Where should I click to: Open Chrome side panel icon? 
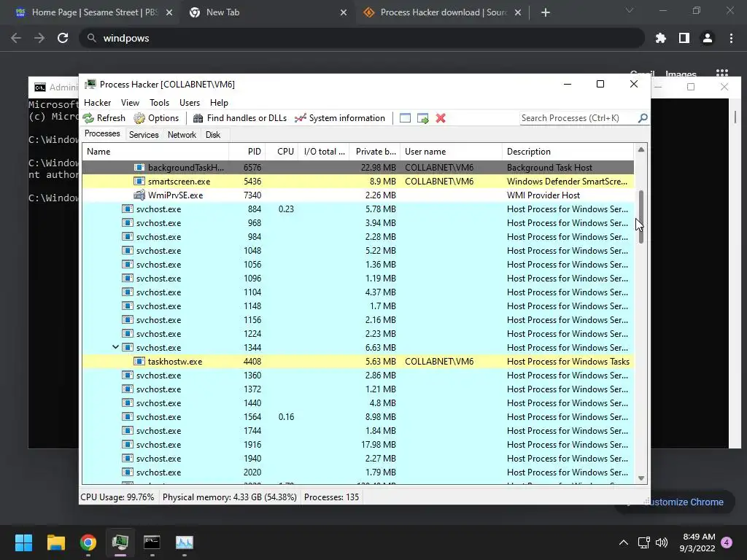click(x=684, y=38)
